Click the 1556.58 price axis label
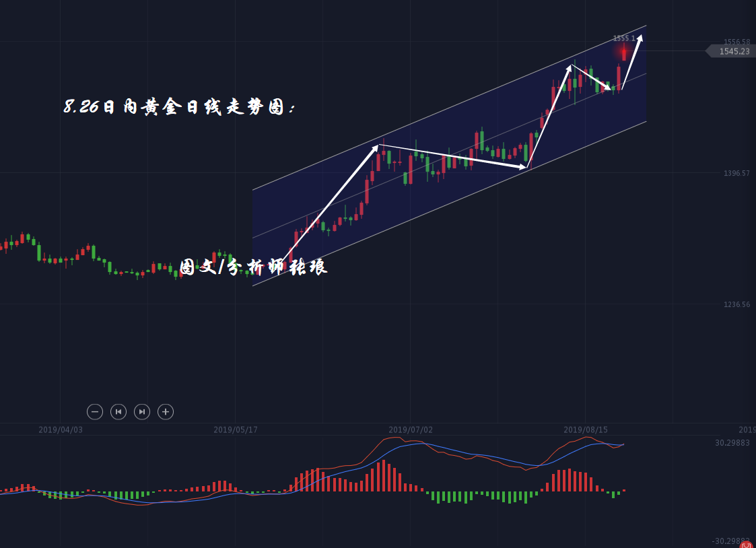756x548 pixels. [736, 42]
